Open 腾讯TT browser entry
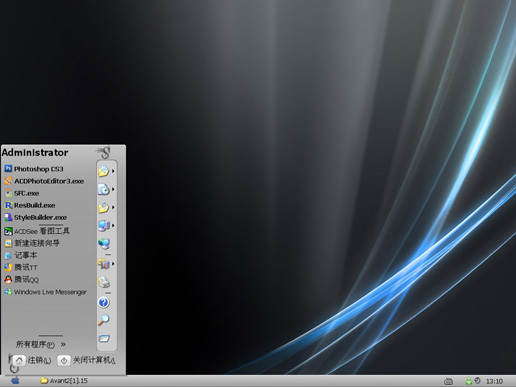This screenshot has width=516, height=387. pyautogui.click(x=21, y=267)
